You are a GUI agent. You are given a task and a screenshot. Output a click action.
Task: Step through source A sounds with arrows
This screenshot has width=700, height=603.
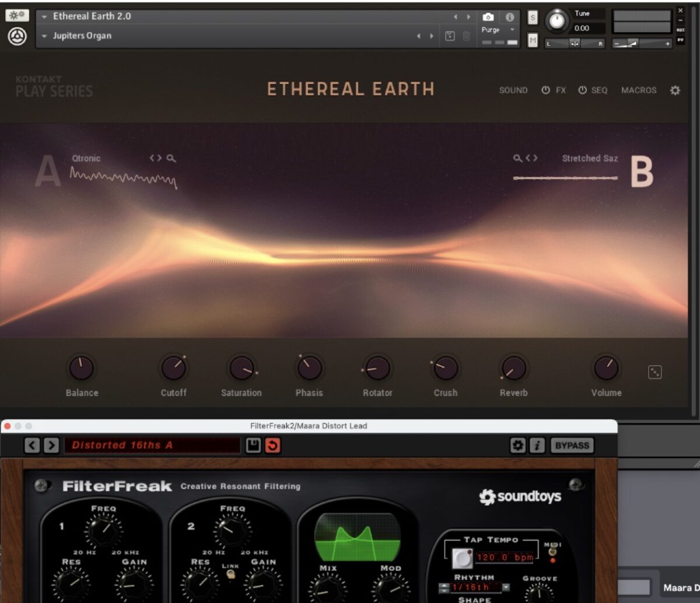[x=155, y=158]
